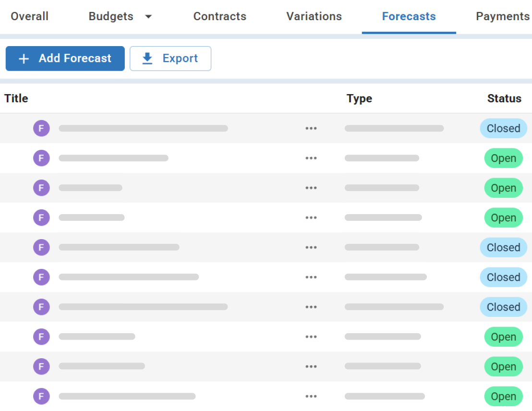Screen dimensions: 532x411
Task: Click the Add Forecast button
Action: 65,58
